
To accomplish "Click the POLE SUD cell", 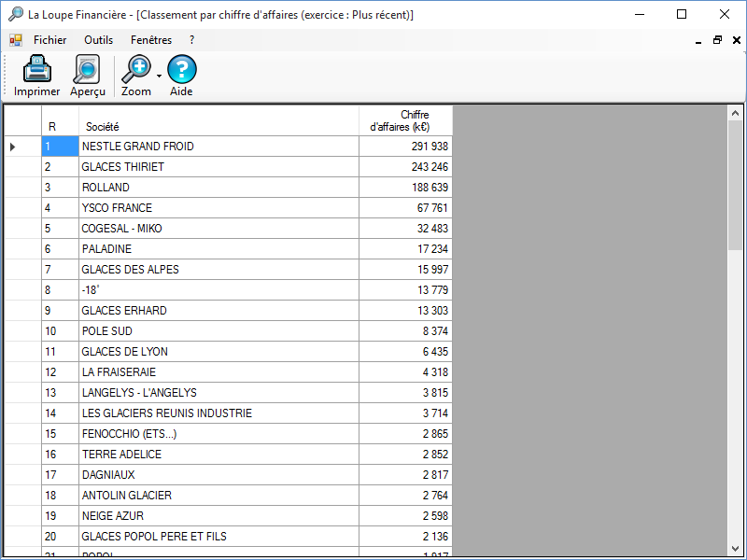I will coord(218,331).
